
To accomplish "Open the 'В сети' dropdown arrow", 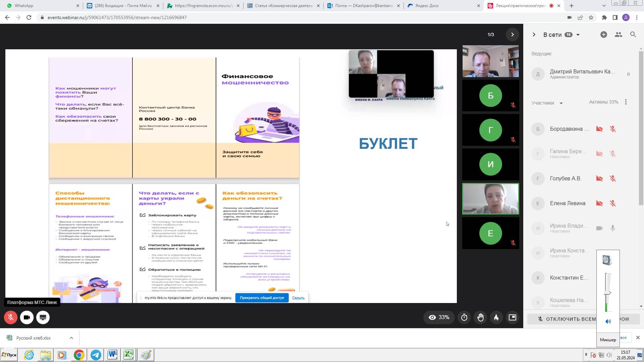I will click(578, 35).
